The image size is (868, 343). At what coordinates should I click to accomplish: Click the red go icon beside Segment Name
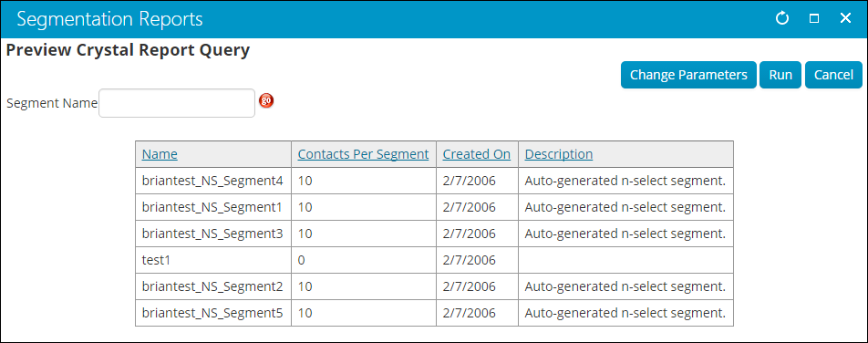267,101
